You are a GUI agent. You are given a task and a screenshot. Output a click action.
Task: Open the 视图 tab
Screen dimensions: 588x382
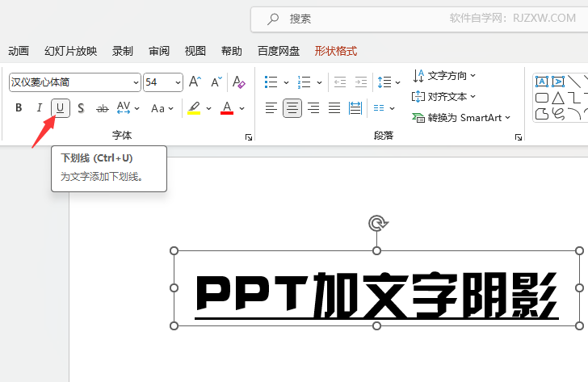click(x=195, y=51)
